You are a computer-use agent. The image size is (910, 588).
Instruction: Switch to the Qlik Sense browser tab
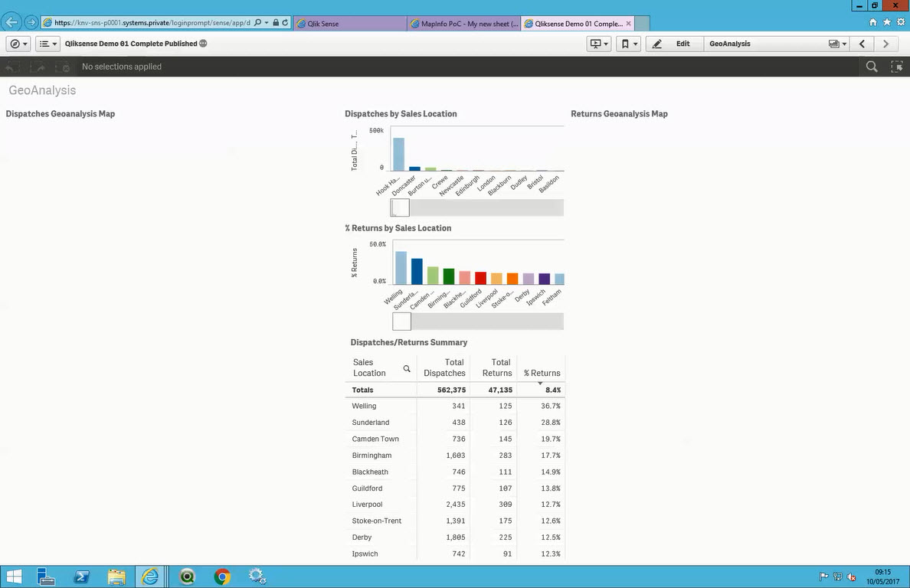coord(349,24)
